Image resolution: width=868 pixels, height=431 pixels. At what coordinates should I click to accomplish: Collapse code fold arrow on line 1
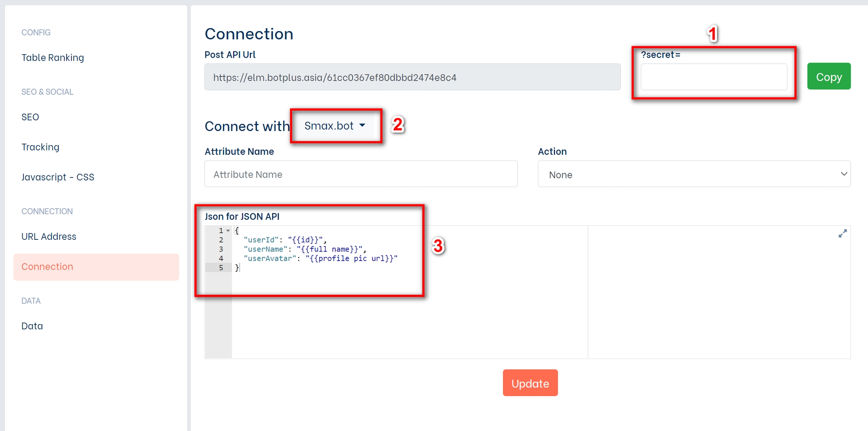pos(228,230)
